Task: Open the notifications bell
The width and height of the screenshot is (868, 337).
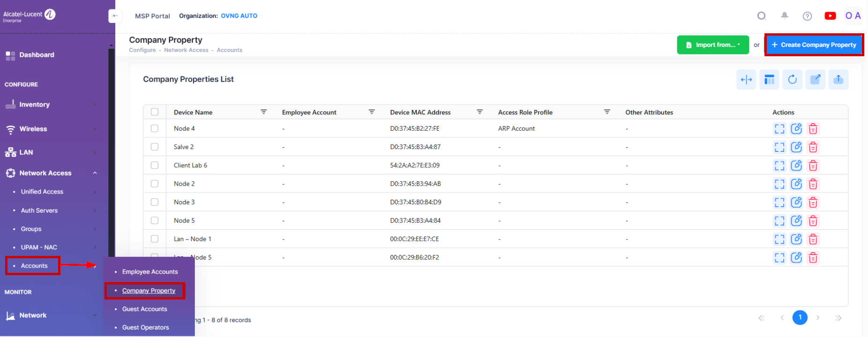Action: [784, 16]
